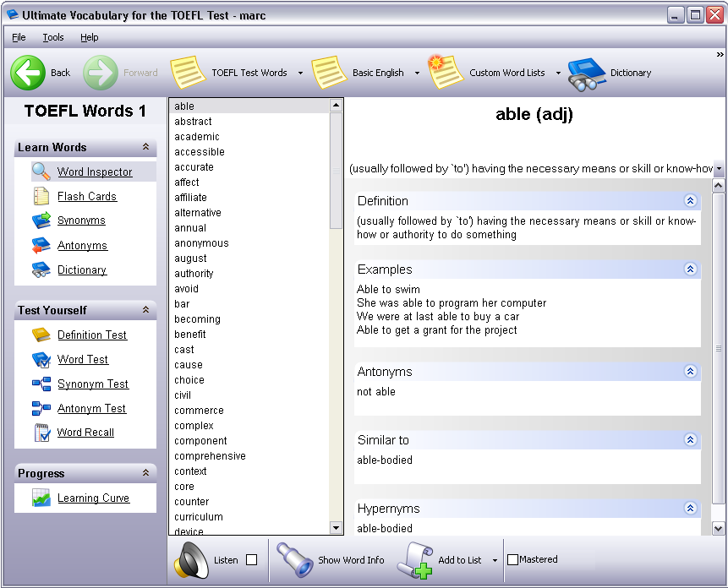Open the Learning Curve link
This screenshot has width=728, height=588.
tap(93, 498)
